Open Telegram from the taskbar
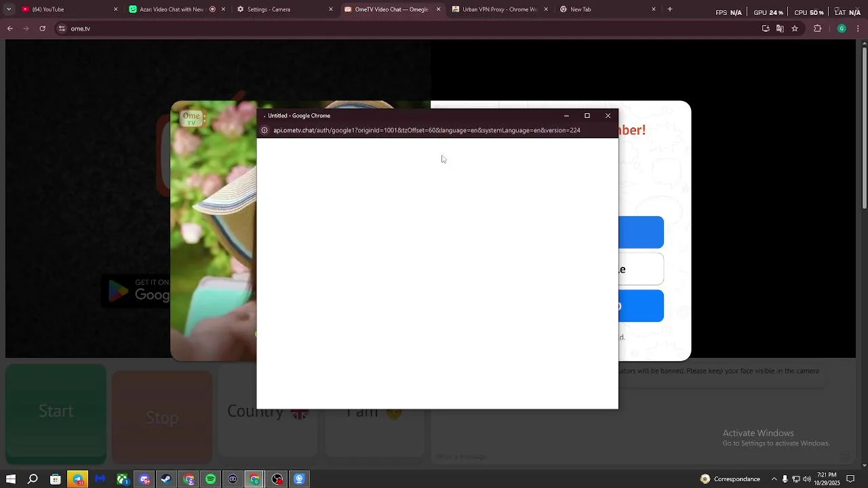 [x=78, y=479]
